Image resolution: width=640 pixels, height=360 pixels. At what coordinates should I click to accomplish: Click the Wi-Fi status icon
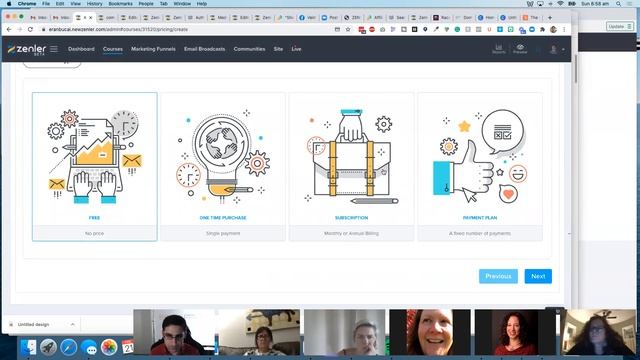[561, 4]
